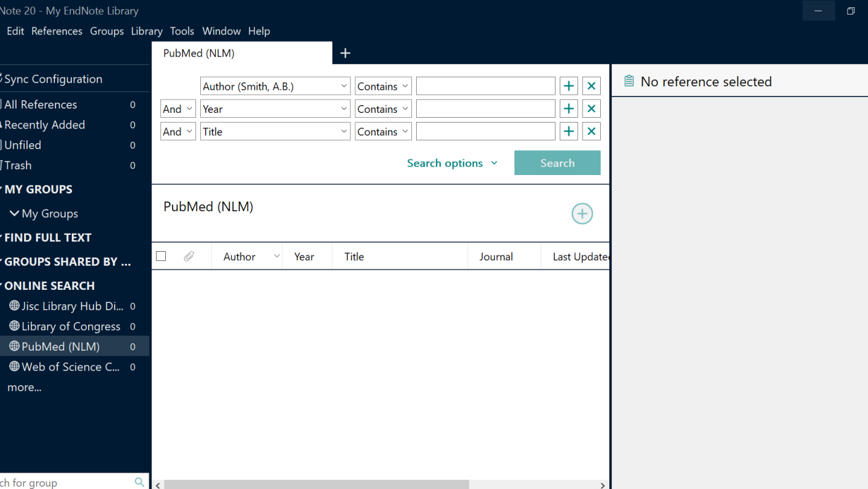Click the paperclip attachment column icon

click(189, 257)
